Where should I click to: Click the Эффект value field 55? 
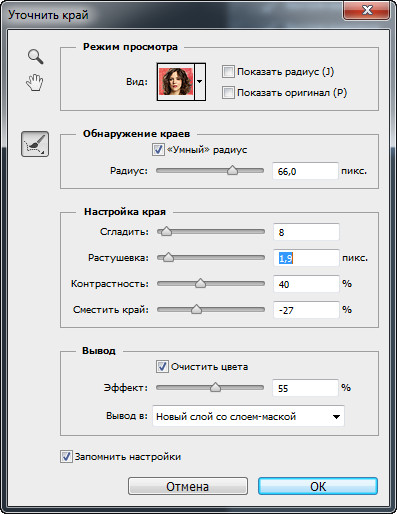pos(305,388)
